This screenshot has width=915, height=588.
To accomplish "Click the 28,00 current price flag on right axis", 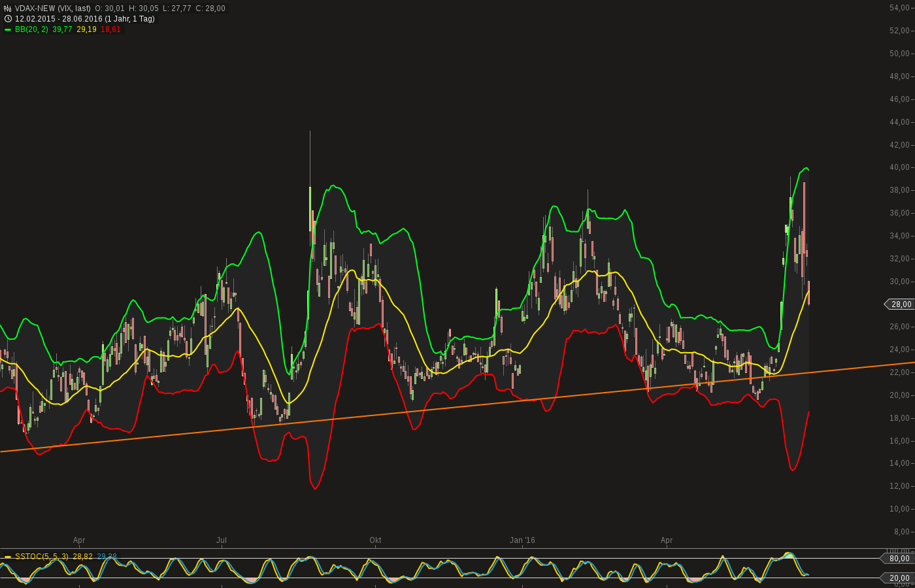I will 900,304.
